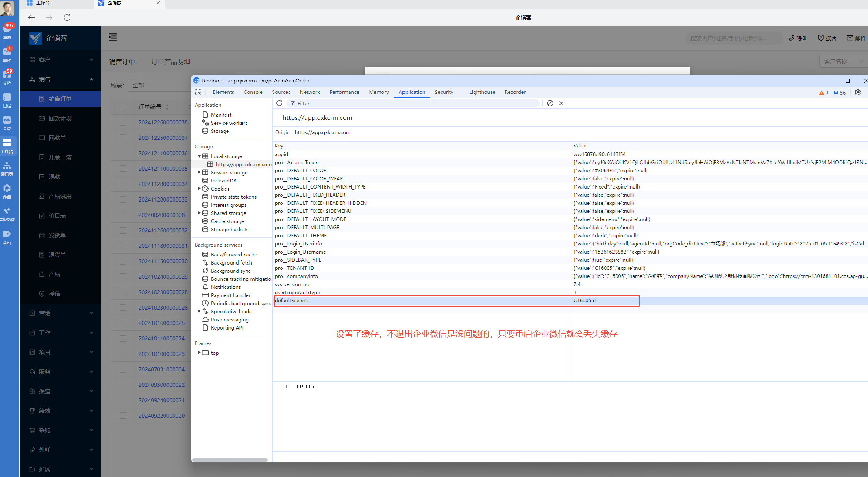Switch to the Console tab in DevTools
This screenshot has height=477, width=868.
(253, 92)
